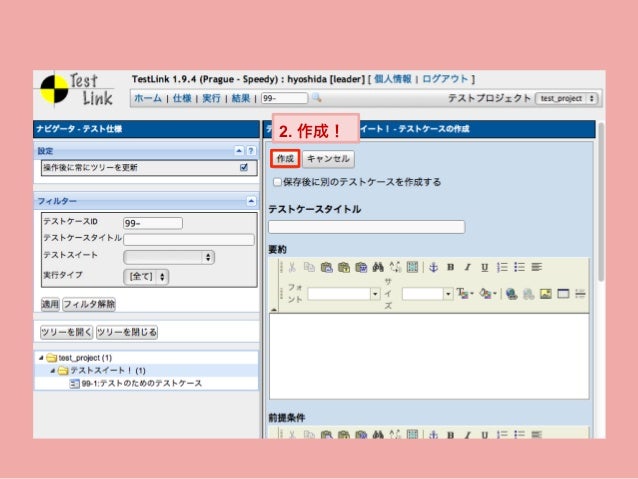This screenshot has height=479, width=638.
Task: Focus テストケースタイトル field in filter panel
Action: tap(189, 239)
